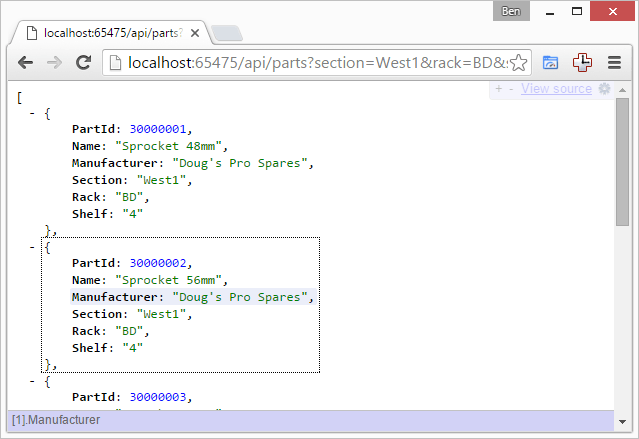Click the name "Sprocket 48mm"
The image size is (639, 439).
[x=168, y=146]
